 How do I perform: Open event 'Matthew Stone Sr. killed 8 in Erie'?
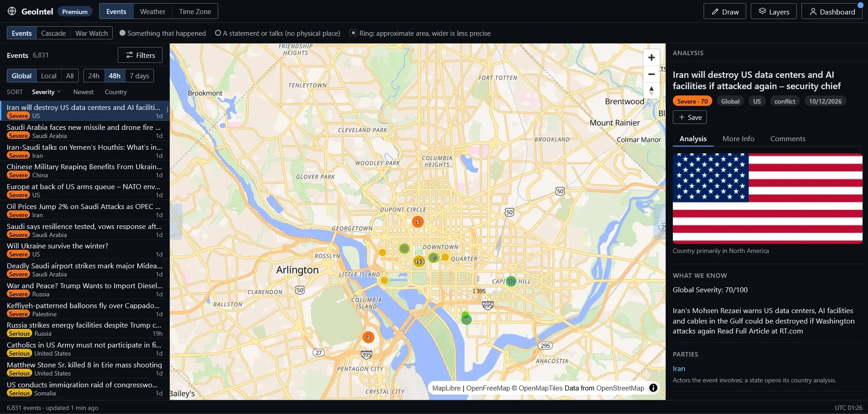85,369
